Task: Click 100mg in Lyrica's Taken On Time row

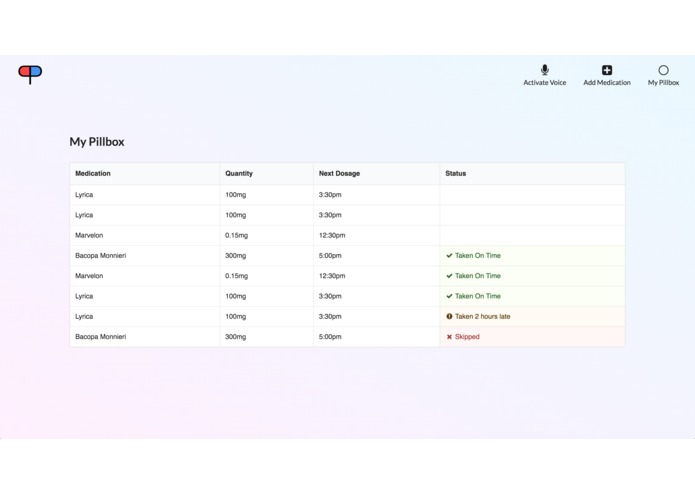Action: coord(235,296)
